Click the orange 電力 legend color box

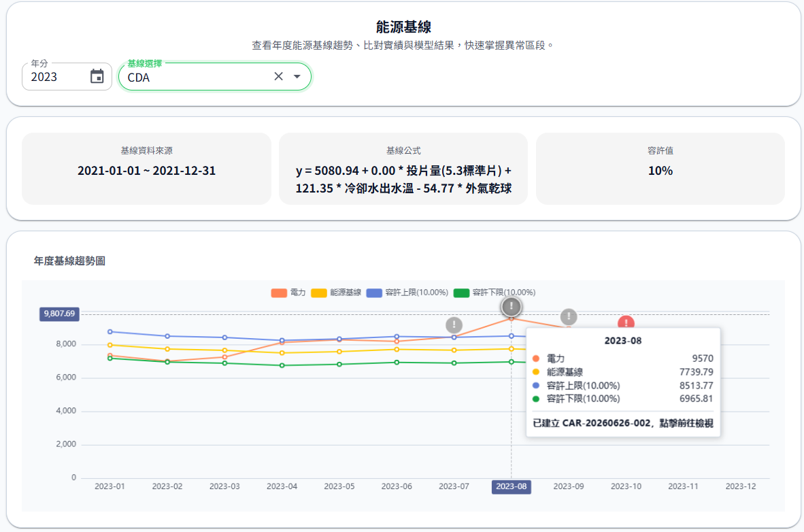(279, 293)
